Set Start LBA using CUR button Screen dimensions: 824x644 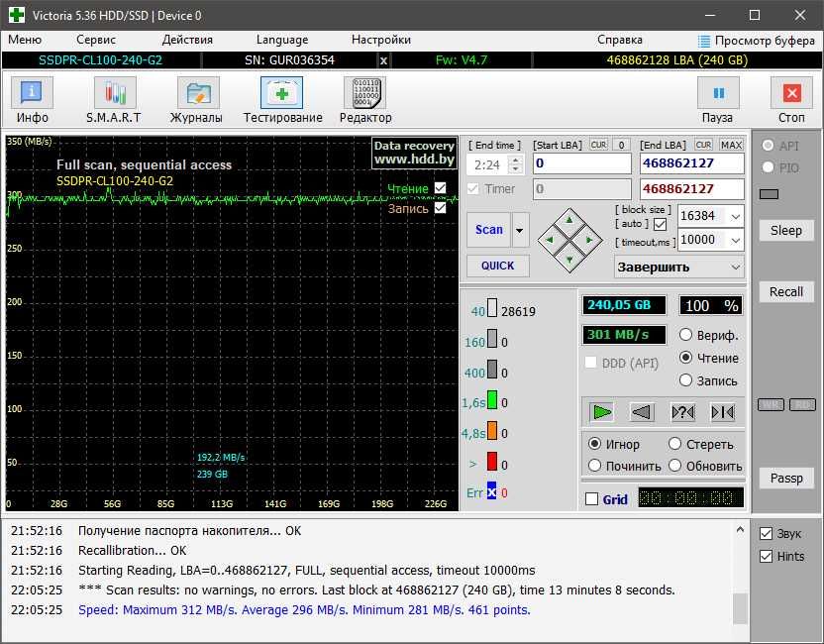tap(598, 145)
